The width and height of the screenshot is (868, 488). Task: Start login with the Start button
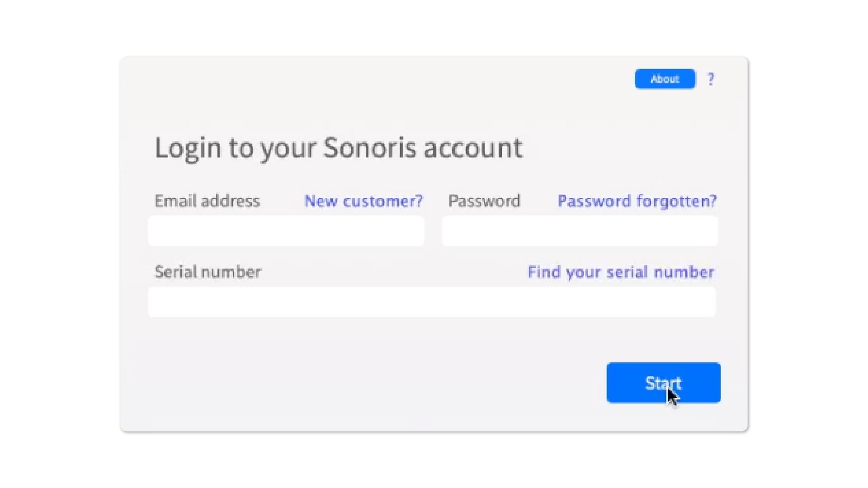click(663, 383)
